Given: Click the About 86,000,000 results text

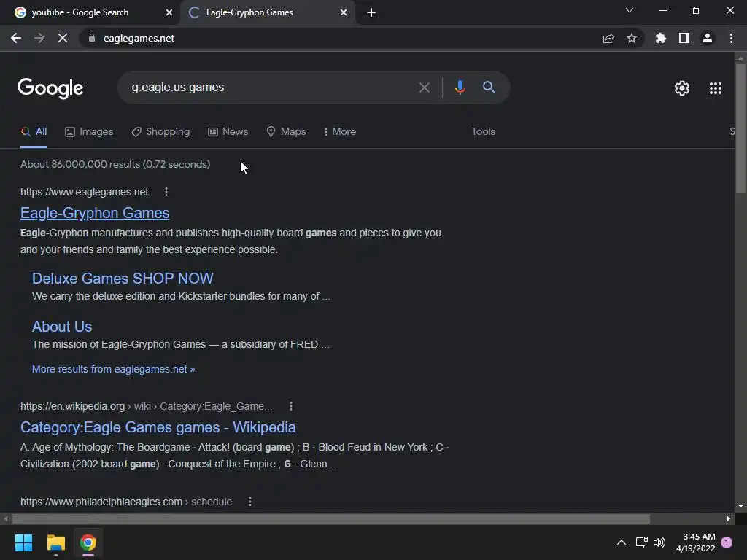Looking at the screenshot, I should click(115, 164).
